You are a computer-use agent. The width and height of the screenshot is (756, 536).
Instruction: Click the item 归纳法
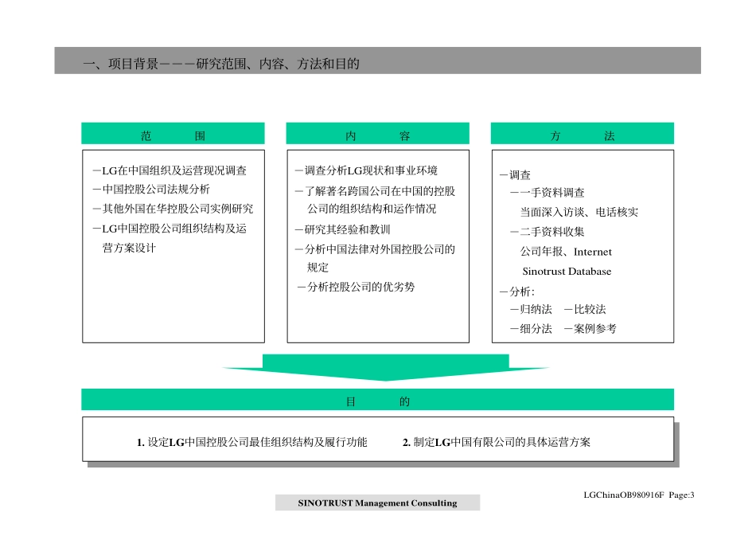tap(532, 309)
